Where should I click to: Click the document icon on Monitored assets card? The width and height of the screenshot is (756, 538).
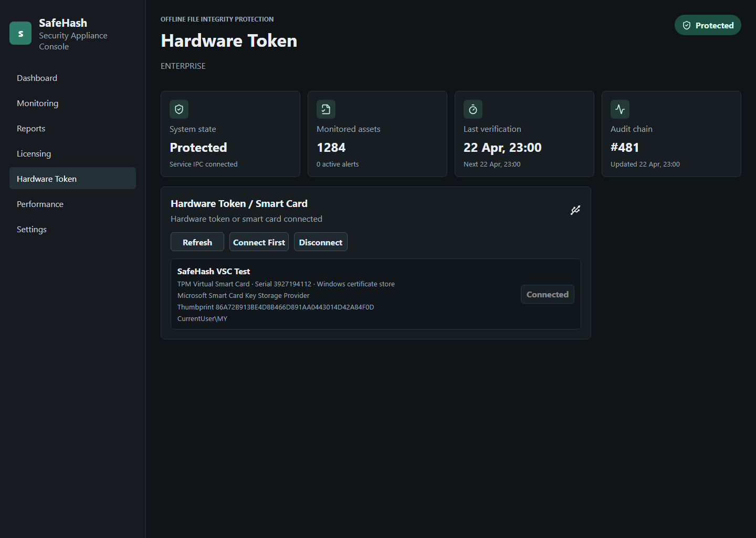pos(326,109)
